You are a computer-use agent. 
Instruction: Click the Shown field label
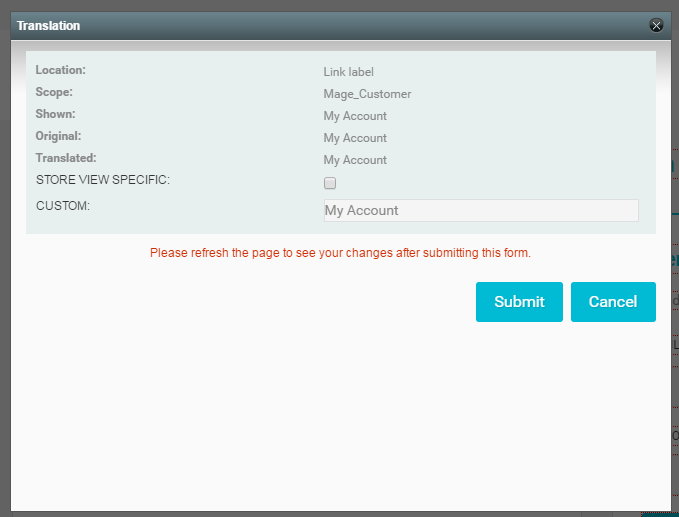click(x=55, y=114)
